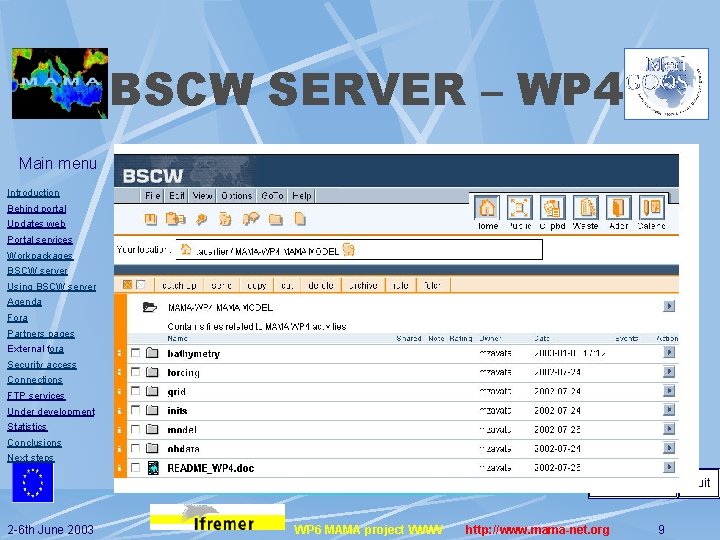Image resolution: width=720 pixels, height=540 pixels.
Task: Click the copy action button
Action: tap(257, 285)
